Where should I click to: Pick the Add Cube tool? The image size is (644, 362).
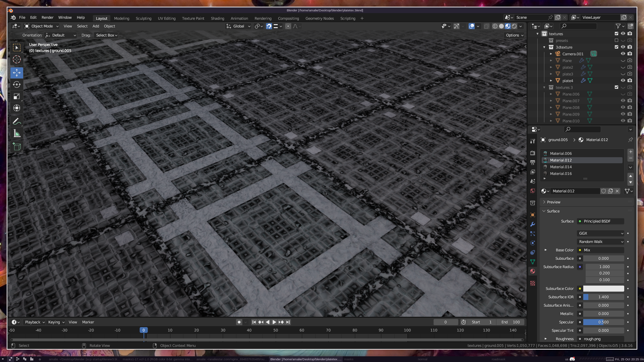coord(17,146)
